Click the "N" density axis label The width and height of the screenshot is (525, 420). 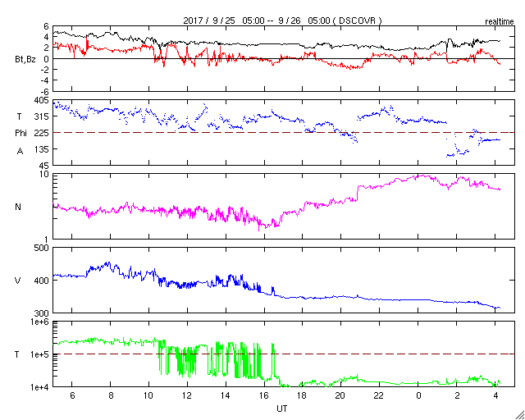coord(19,207)
